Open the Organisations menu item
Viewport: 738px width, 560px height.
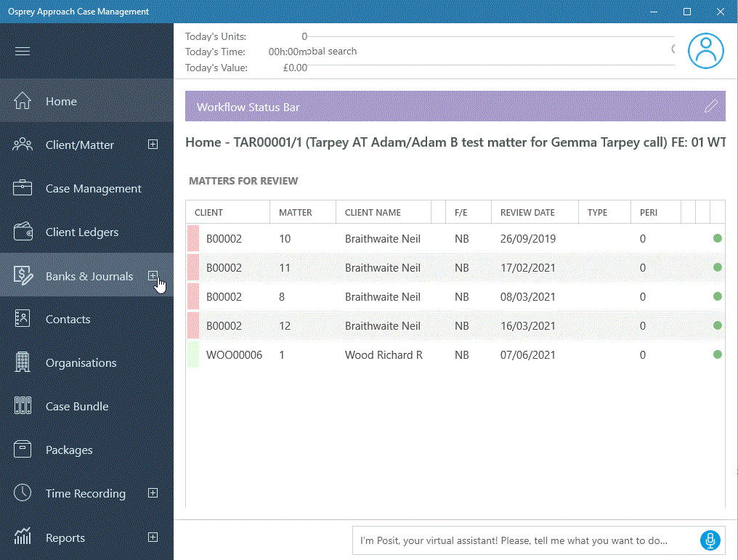86,362
